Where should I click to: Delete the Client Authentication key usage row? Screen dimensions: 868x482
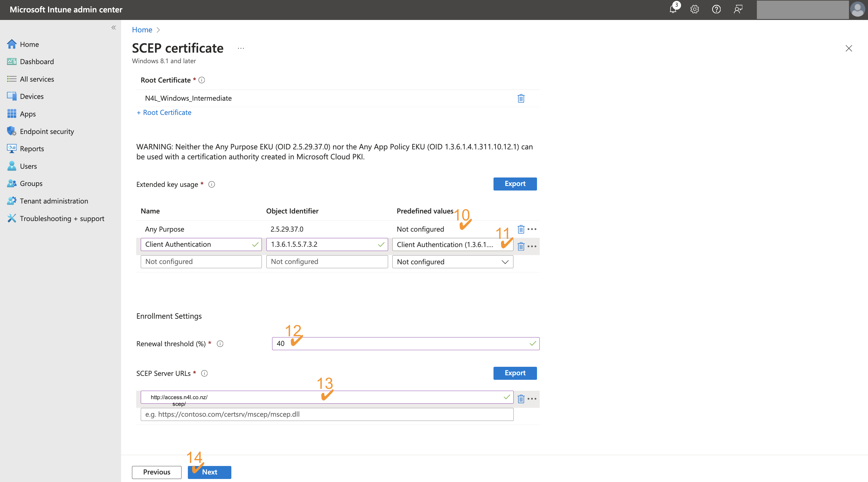coord(521,246)
